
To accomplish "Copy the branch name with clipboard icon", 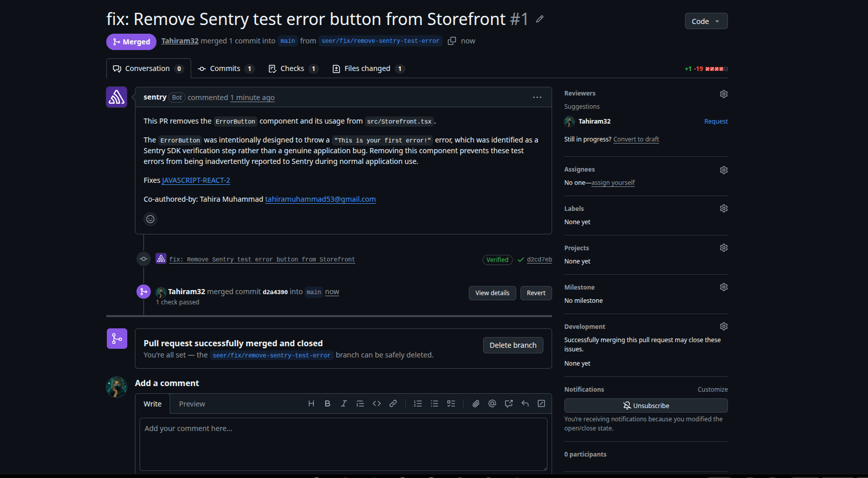I will [452, 41].
